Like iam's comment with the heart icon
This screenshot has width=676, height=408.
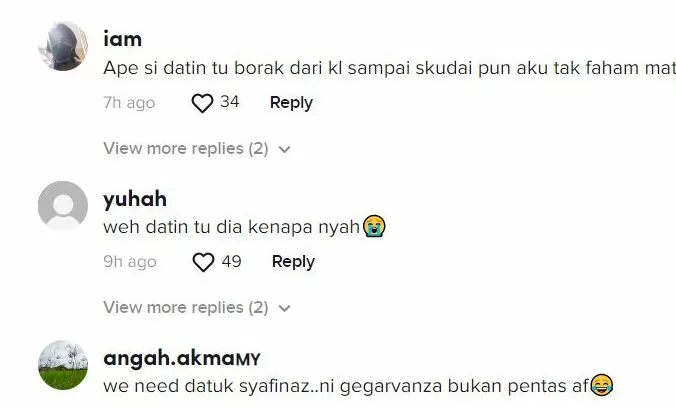click(x=202, y=103)
